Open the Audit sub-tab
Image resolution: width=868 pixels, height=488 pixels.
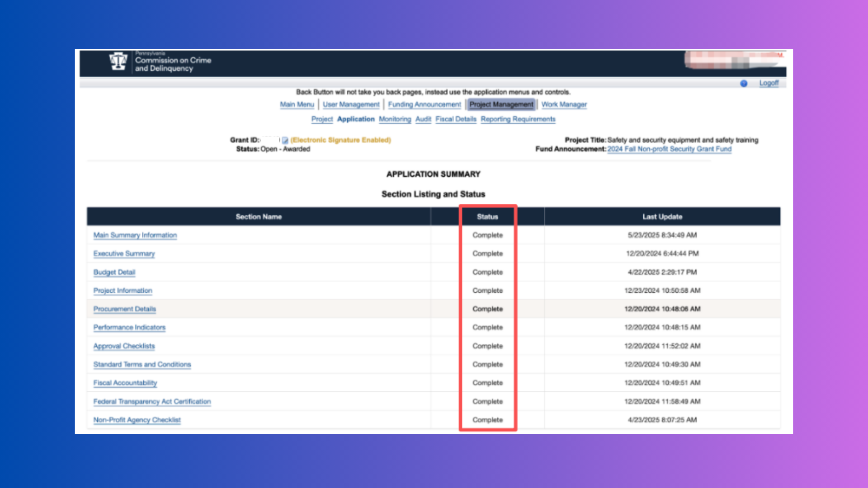tap(423, 119)
